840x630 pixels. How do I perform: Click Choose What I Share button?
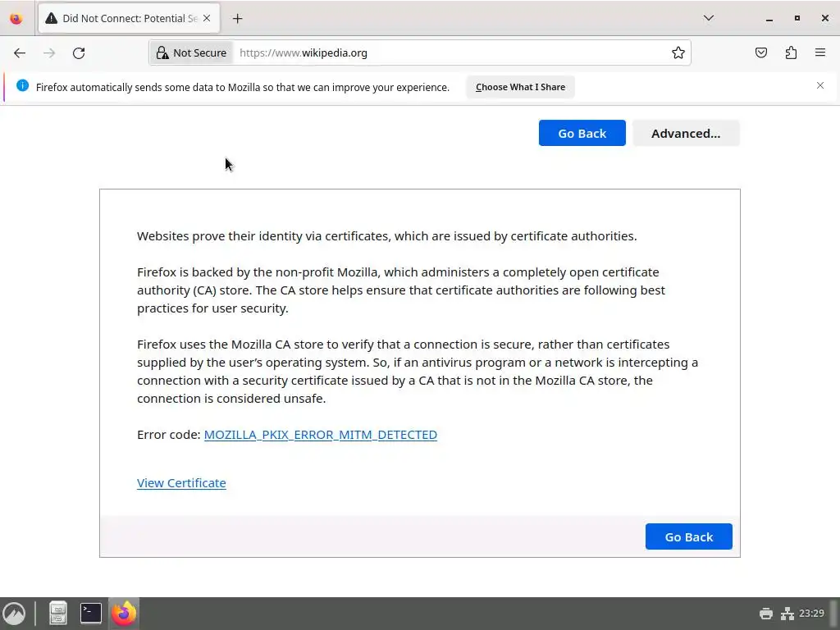pos(520,87)
